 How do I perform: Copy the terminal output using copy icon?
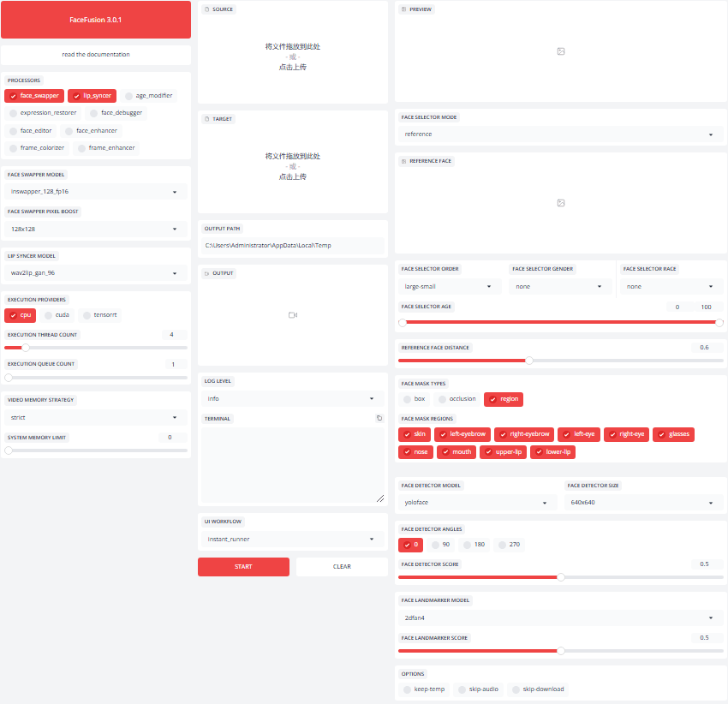click(379, 418)
